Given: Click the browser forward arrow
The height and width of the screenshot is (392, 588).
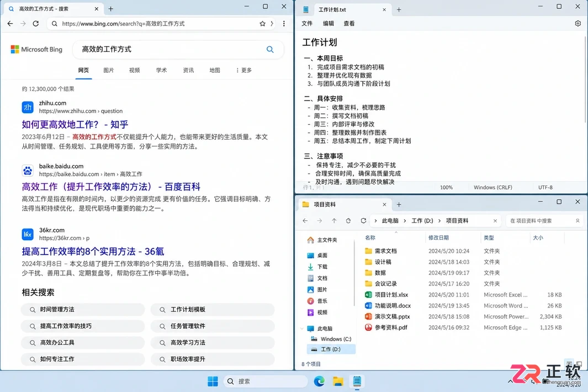Looking at the screenshot, I should (23, 24).
